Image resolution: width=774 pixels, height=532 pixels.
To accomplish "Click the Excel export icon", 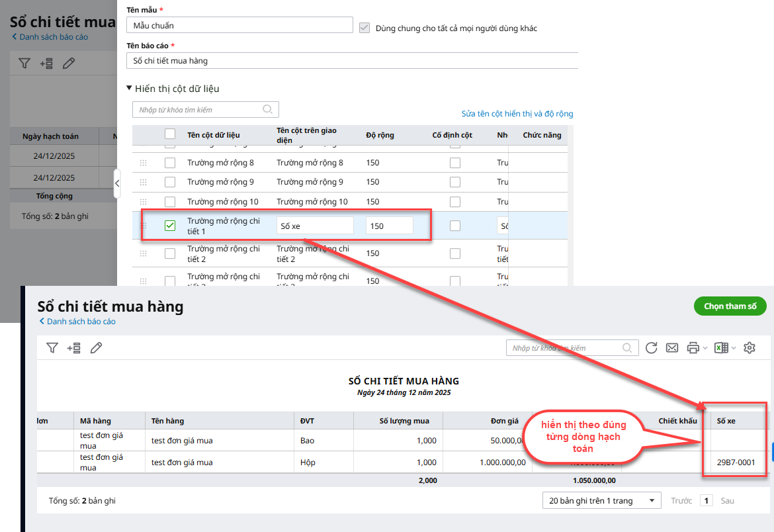I will (x=721, y=348).
